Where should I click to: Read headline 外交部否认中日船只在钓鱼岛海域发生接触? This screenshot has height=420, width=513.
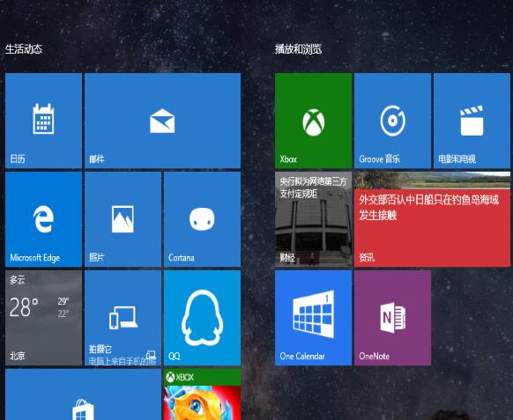tap(429, 207)
